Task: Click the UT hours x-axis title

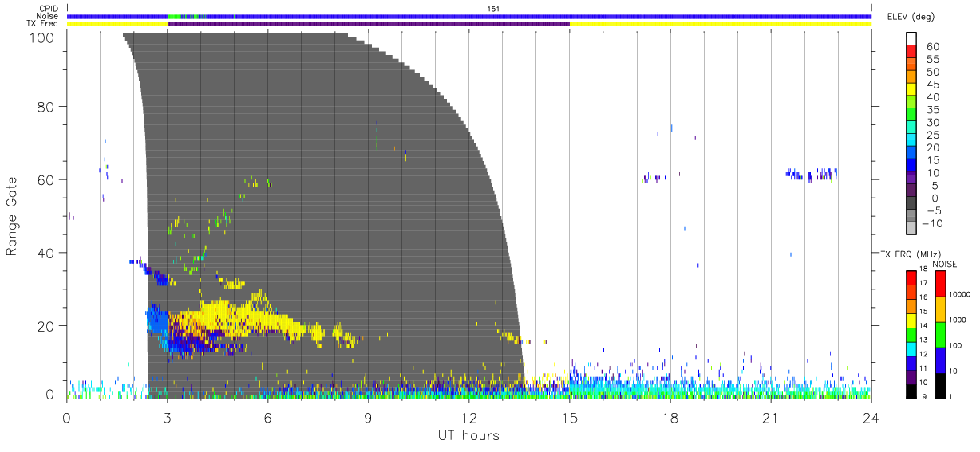Action: 468,436
